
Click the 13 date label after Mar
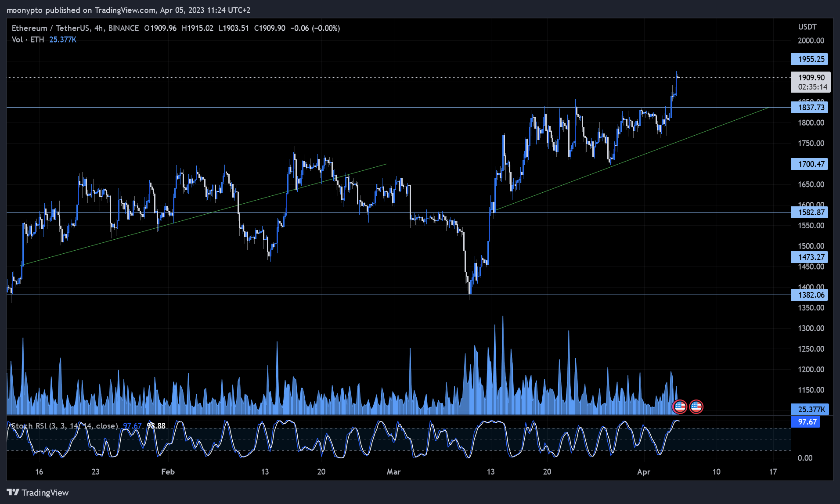490,472
